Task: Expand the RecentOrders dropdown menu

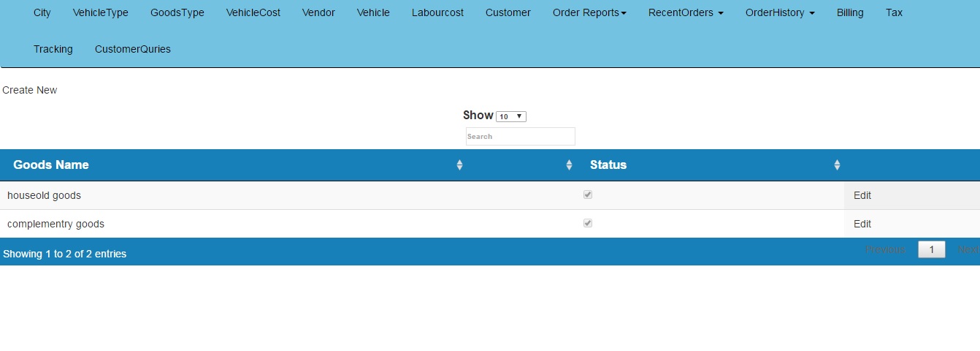Action: pyautogui.click(x=686, y=12)
